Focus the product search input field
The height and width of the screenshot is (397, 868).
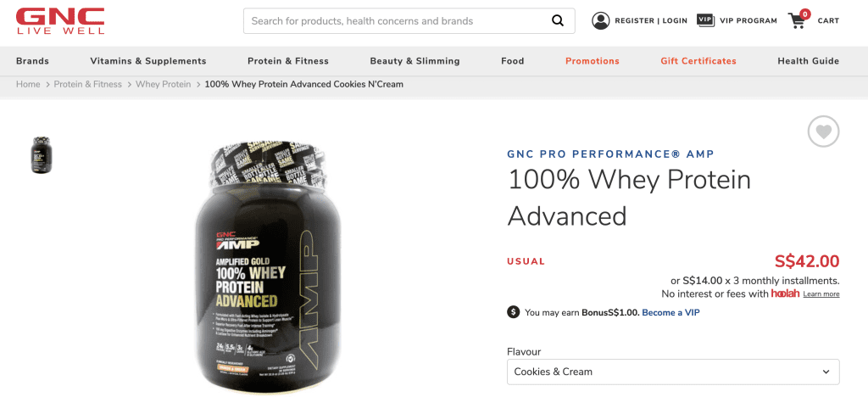(x=396, y=21)
